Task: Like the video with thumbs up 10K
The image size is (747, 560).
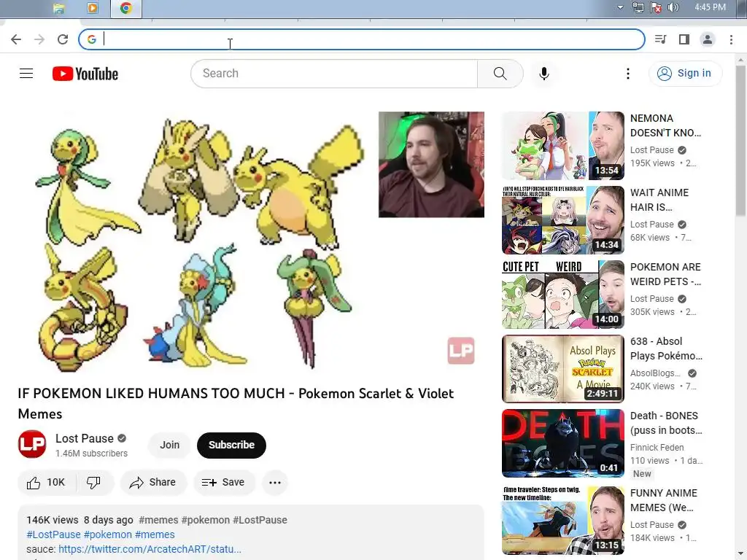Action: pos(46,483)
